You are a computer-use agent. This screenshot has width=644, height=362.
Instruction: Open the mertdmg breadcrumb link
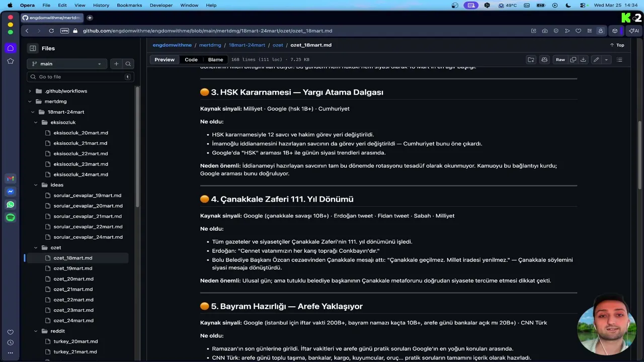click(x=210, y=45)
